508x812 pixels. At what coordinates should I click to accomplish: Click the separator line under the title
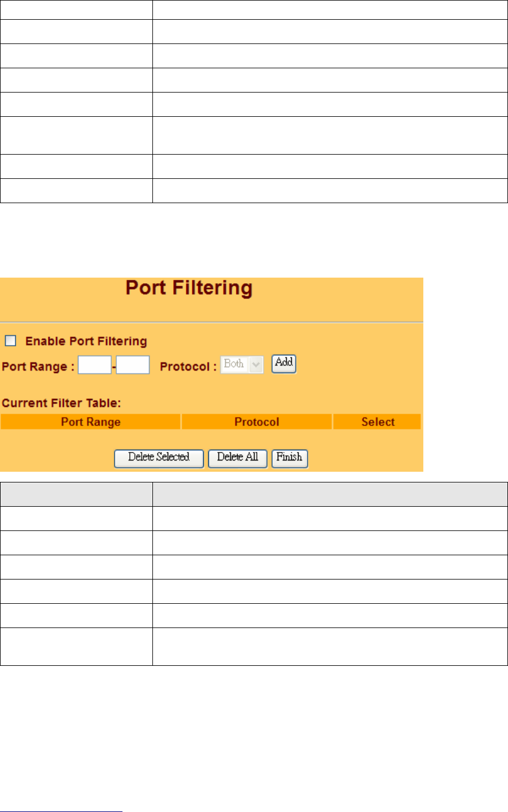click(x=212, y=322)
